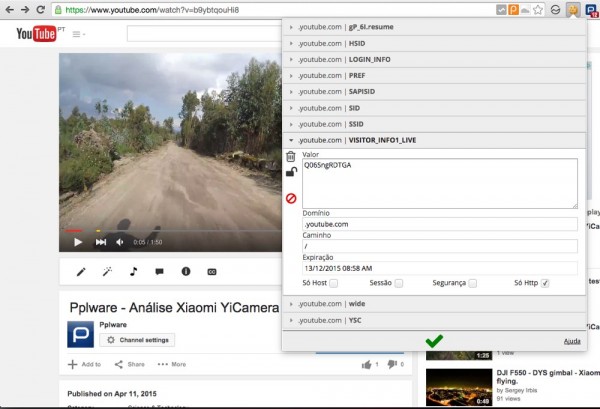Open subtitles CC icon
The image size is (600, 409).
[212, 272]
